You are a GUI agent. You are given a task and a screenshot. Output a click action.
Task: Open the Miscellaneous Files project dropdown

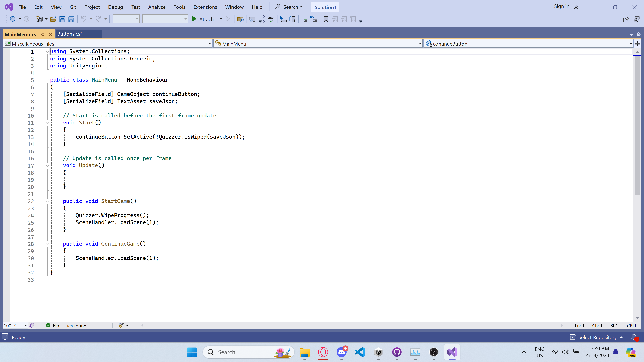(209, 44)
